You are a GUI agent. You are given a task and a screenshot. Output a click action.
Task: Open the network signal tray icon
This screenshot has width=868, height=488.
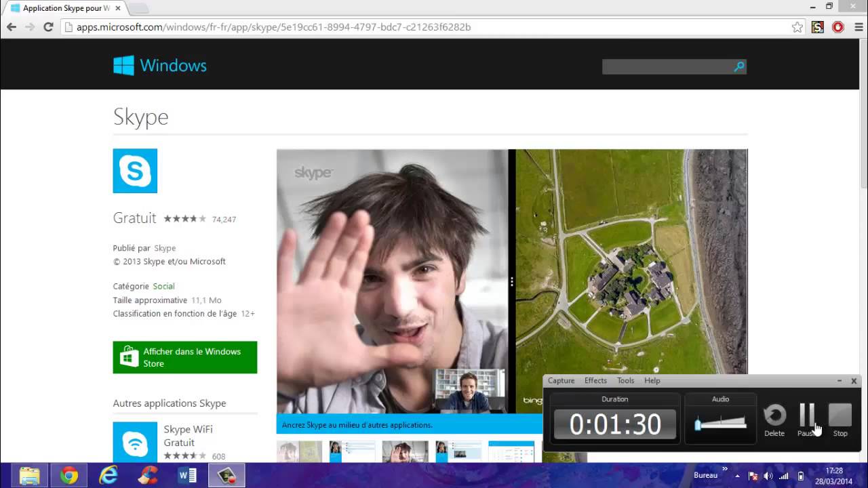tap(784, 476)
